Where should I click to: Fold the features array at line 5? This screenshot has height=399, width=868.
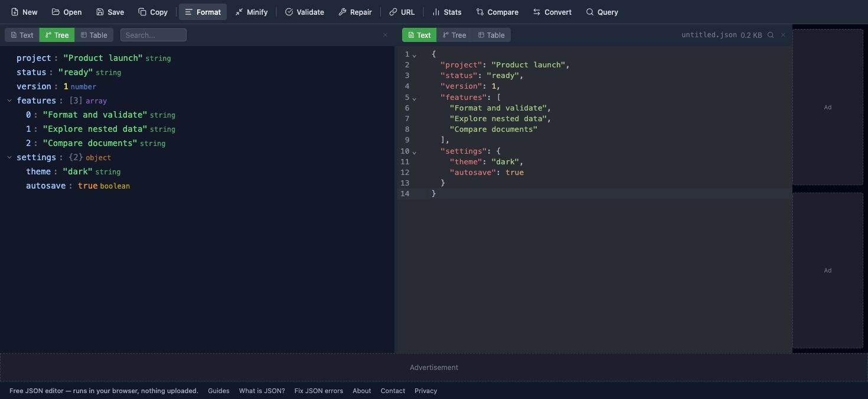[415, 98]
